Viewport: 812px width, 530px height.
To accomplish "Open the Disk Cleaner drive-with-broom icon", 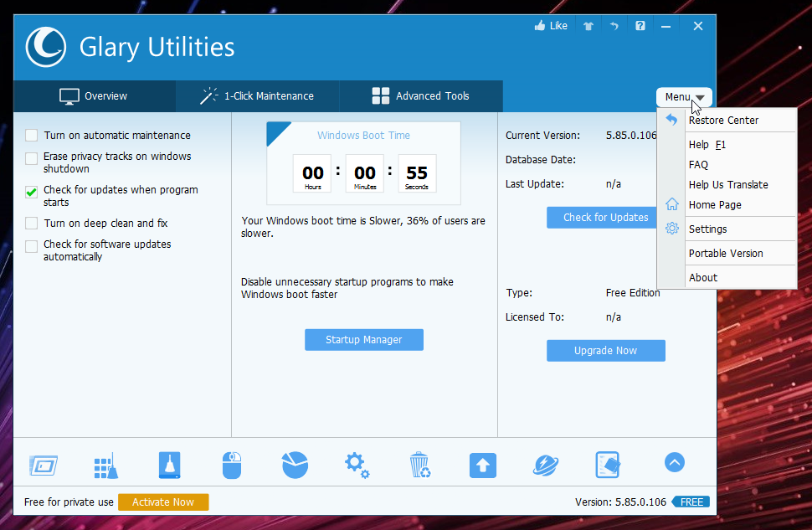I will (169, 465).
